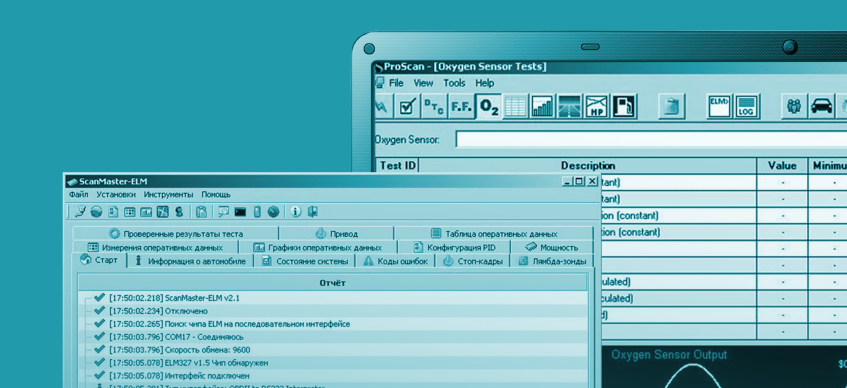Click the F.F. freeze frame toolbar icon
This screenshot has height=388, width=847.
tap(461, 106)
